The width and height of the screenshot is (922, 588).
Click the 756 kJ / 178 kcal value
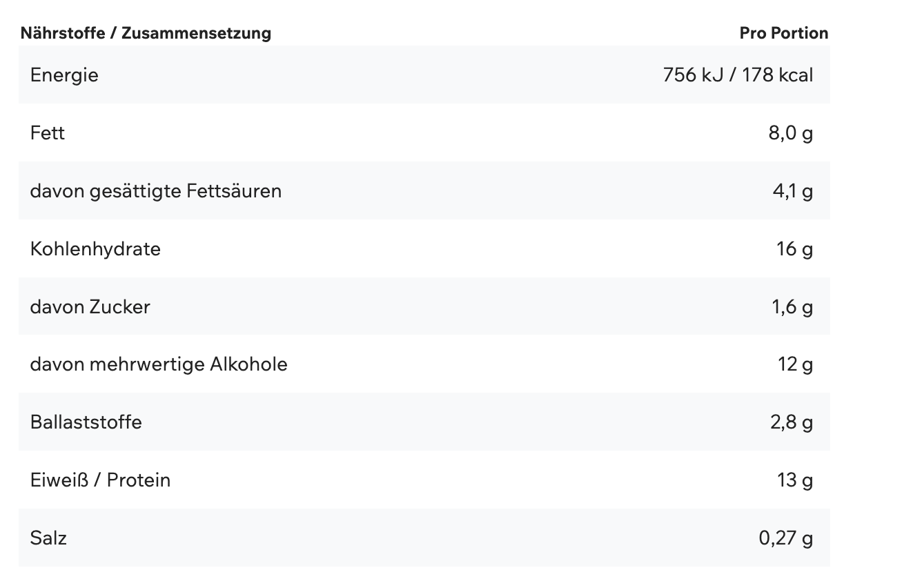click(x=738, y=75)
